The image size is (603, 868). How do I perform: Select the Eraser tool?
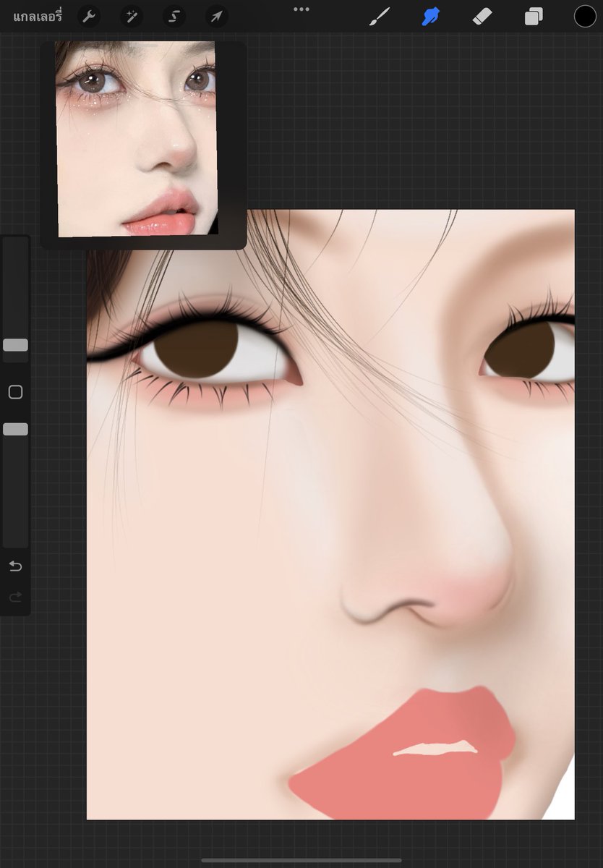[x=482, y=16]
